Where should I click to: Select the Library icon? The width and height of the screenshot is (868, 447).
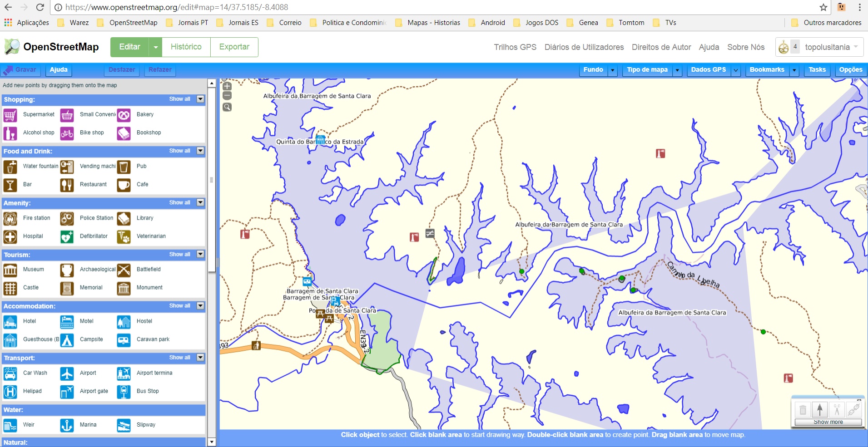pos(124,219)
